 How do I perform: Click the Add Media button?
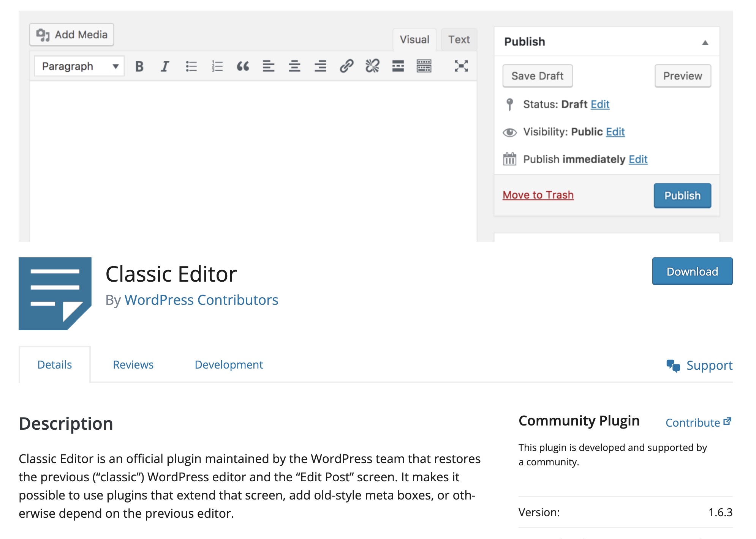(x=72, y=35)
